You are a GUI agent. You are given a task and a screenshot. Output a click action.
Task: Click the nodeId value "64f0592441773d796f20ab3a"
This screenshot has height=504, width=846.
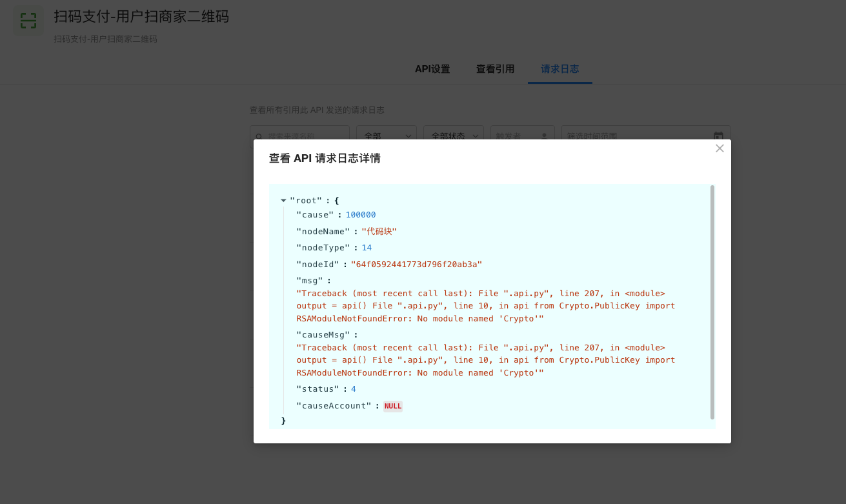[x=416, y=265]
